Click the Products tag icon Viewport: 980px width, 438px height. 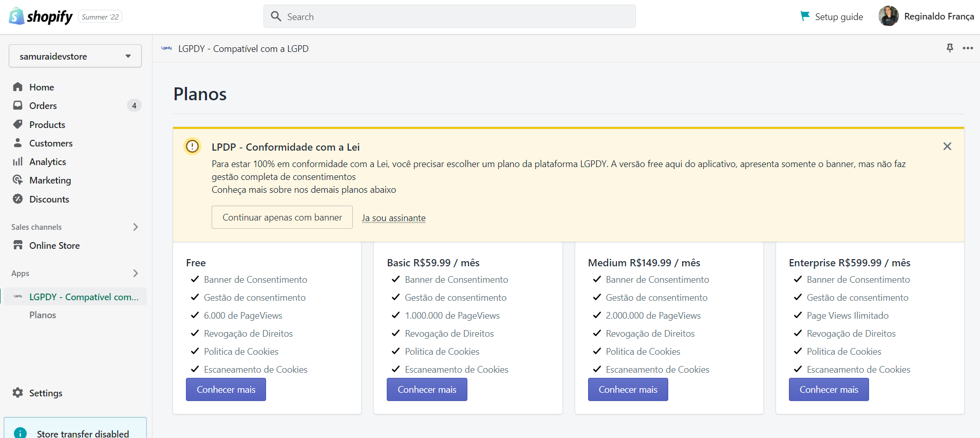tap(18, 124)
